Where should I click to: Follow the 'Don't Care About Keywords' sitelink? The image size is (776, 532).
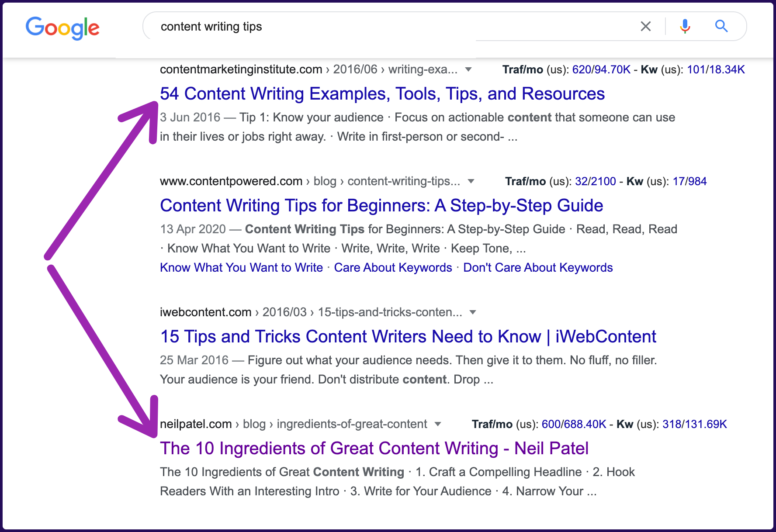coord(538,268)
